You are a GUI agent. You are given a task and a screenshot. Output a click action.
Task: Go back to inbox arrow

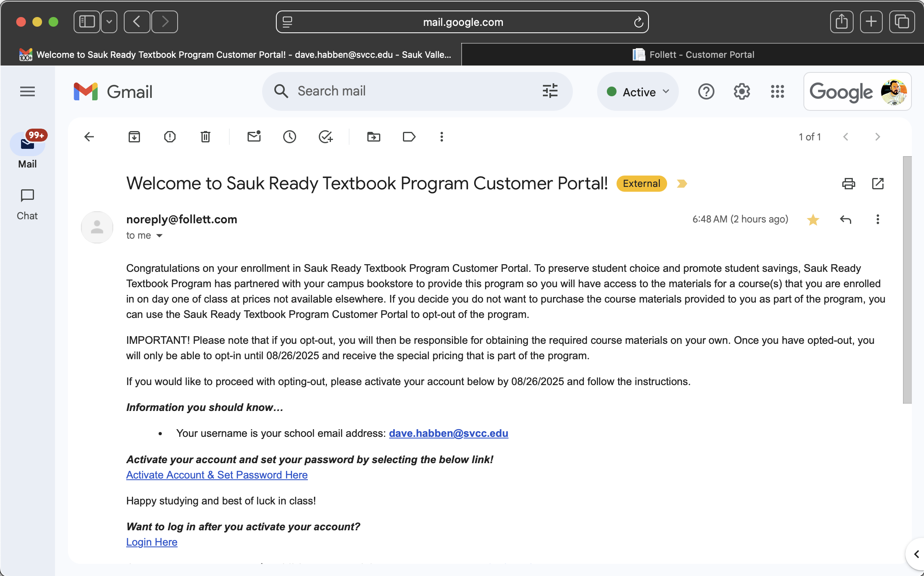[x=89, y=137]
